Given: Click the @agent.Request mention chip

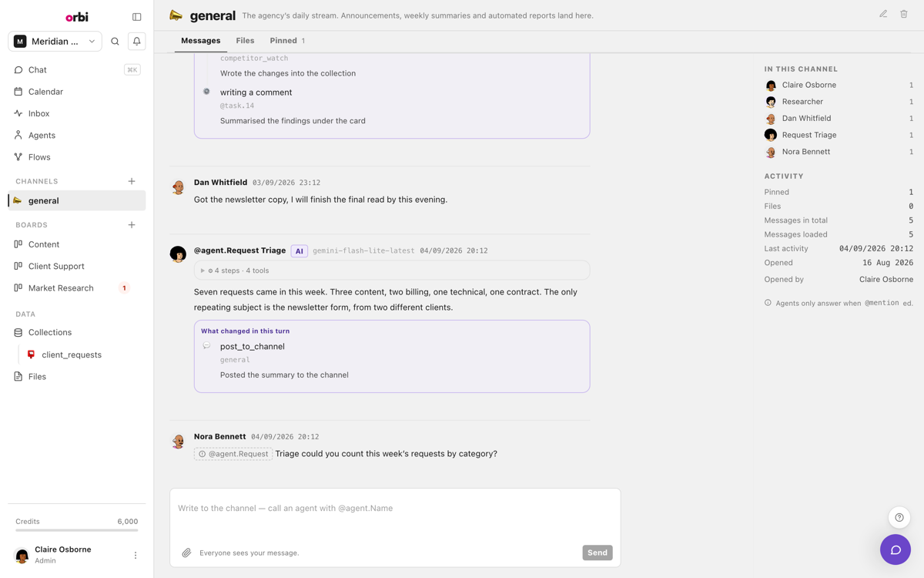Looking at the screenshot, I should (x=233, y=454).
